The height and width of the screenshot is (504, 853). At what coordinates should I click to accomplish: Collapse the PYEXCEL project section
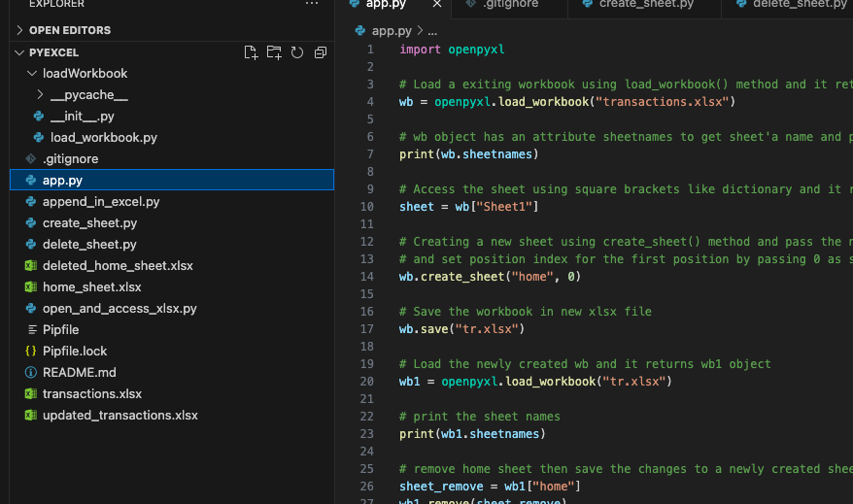tap(19, 52)
